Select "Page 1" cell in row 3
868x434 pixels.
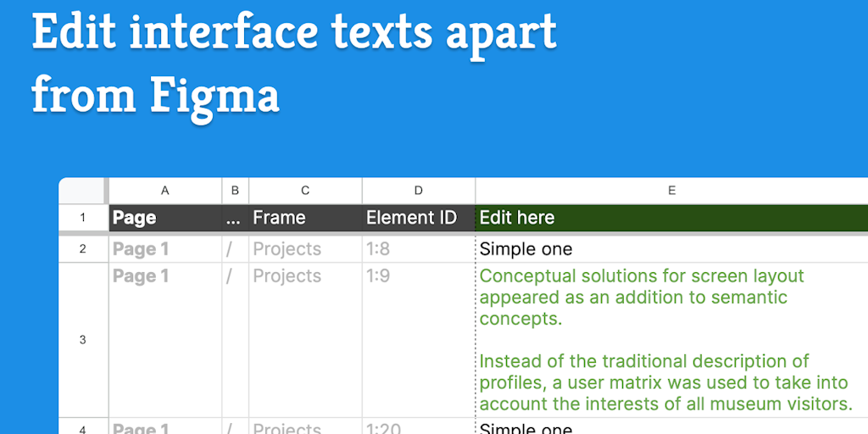pos(164,340)
